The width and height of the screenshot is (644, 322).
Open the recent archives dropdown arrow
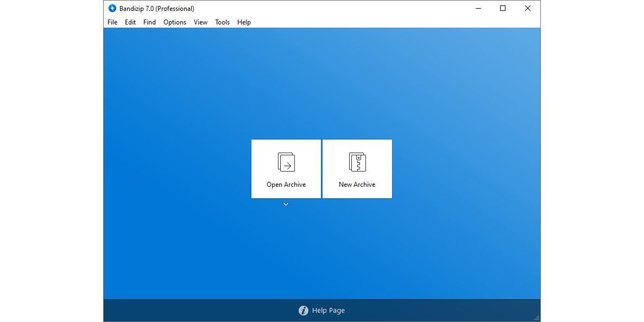(286, 204)
